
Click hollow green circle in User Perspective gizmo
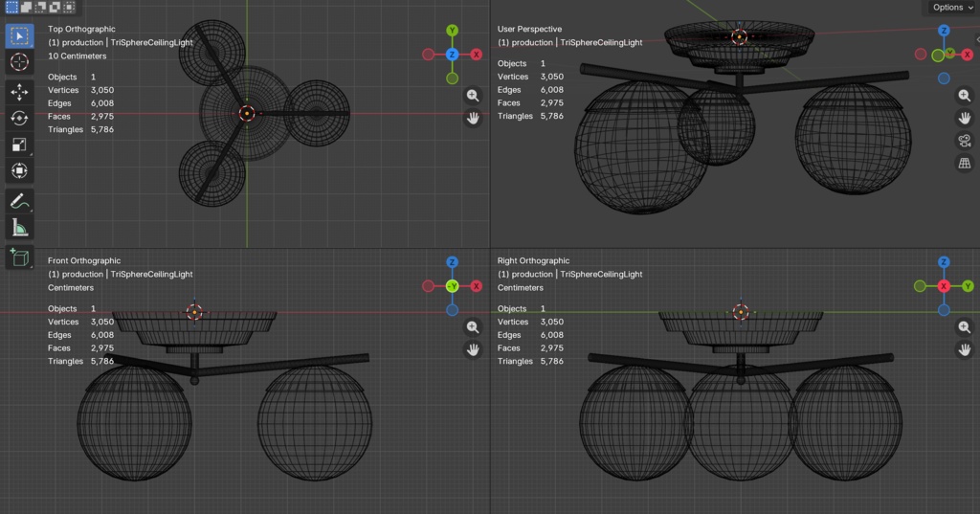[938, 56]
